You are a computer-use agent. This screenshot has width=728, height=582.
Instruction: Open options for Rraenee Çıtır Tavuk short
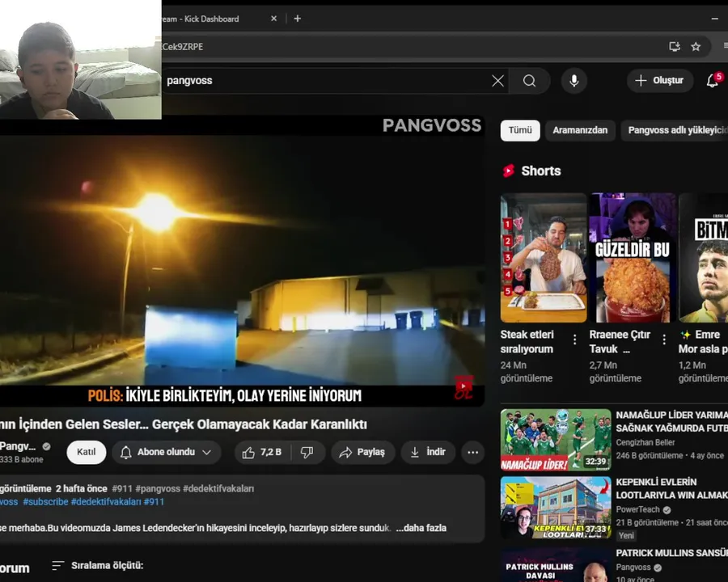click(664, 339)
